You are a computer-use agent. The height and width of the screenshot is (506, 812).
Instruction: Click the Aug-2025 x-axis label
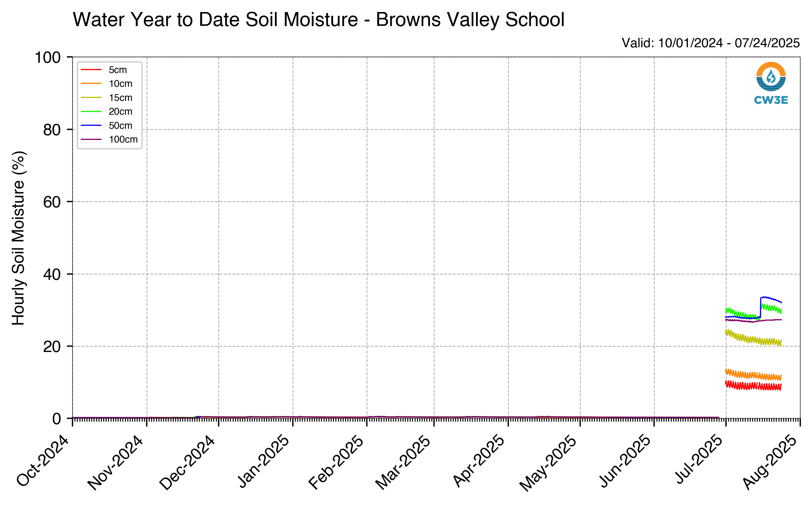[770, 462]
